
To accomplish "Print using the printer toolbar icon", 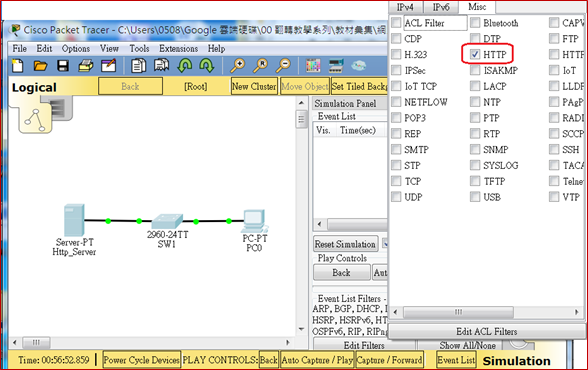I will click(86, 66).
